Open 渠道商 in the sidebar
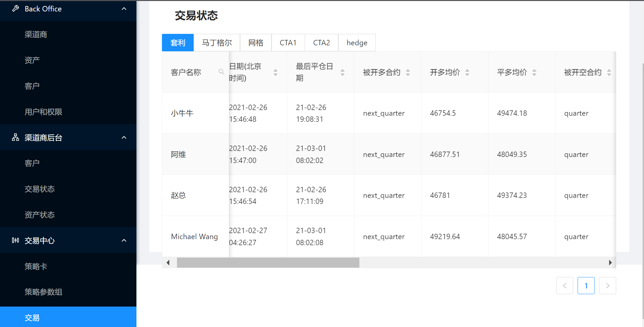 point(68,34)
